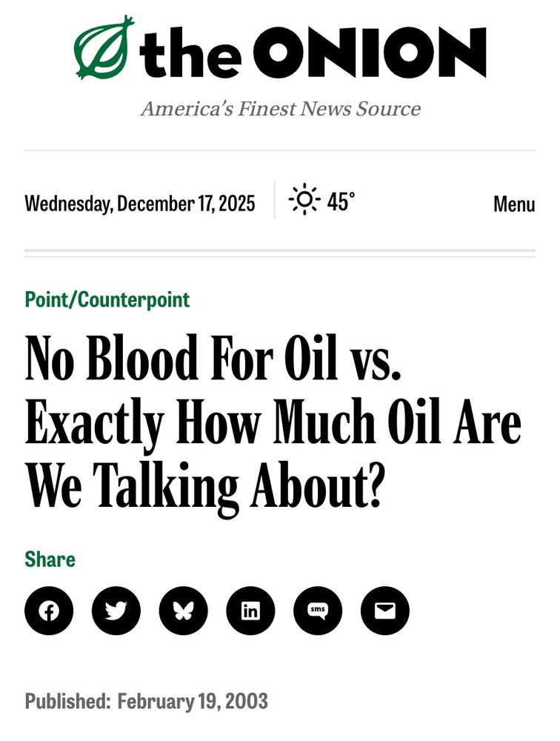Send the article via the SMS bubble icon
Image resolution: width=560 pixels, height=741 pixels.
click(x=318, y=610)
